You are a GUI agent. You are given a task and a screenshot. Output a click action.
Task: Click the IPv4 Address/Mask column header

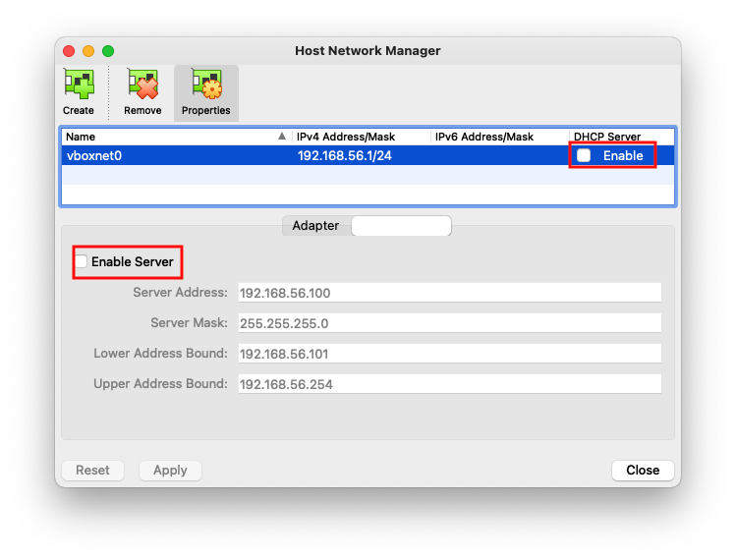(361, 137)
